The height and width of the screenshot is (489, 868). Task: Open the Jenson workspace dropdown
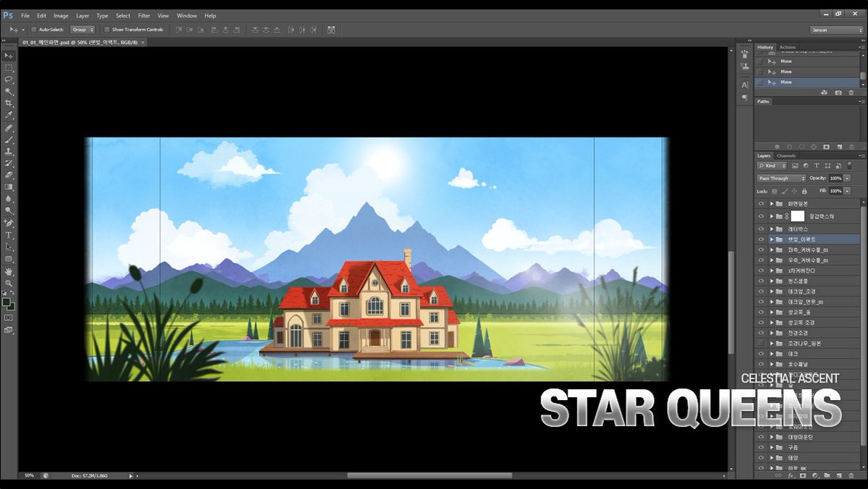[x=837, y=30]
